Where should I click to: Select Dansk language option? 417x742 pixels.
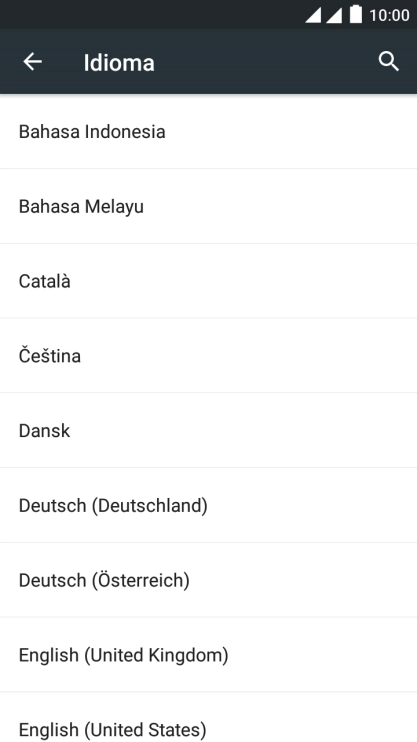point(208,431)
